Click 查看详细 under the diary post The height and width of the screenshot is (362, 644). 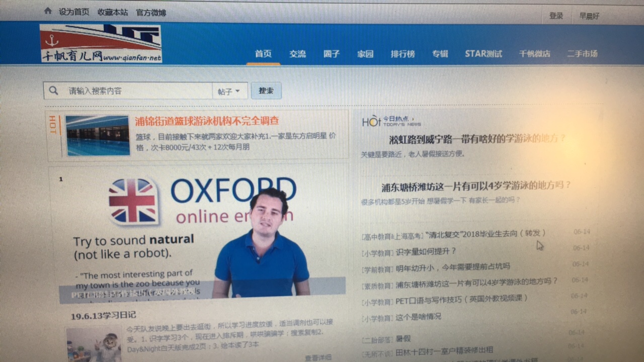coord(318,357)
